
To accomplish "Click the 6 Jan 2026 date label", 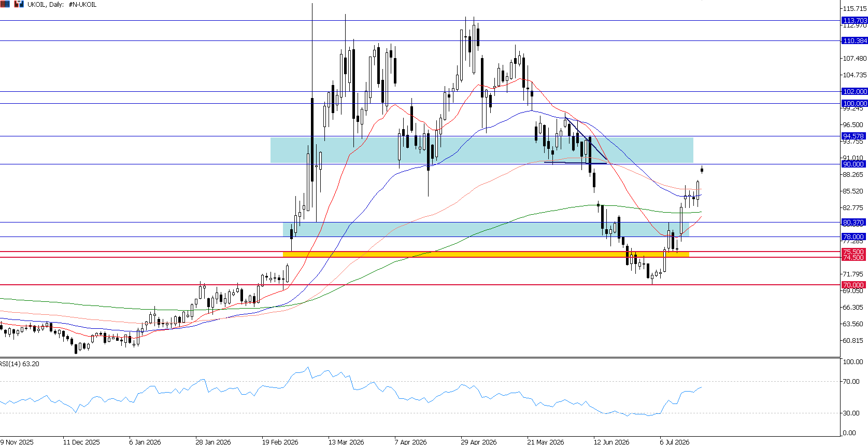I will 145,442.
